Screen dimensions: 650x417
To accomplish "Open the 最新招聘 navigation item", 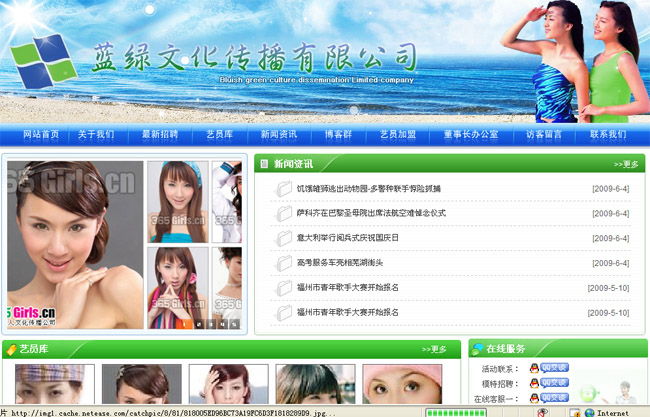I will coord(160,135).
